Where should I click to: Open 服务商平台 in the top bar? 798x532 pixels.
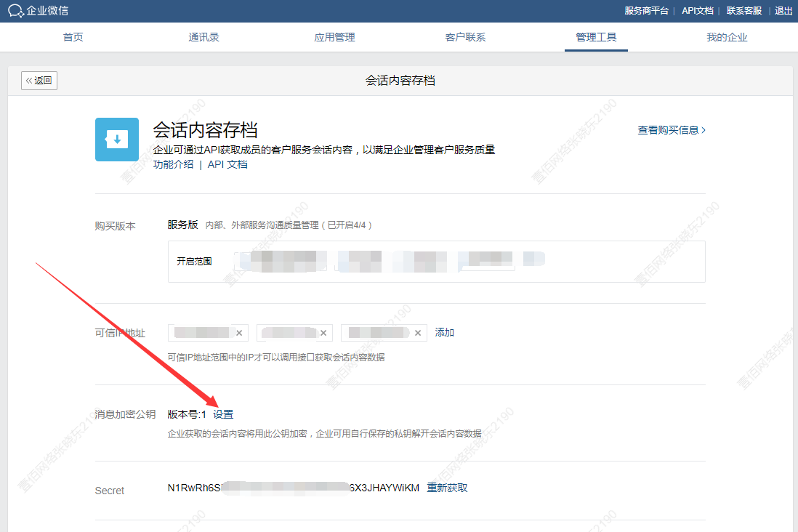(x=646, y=11)
